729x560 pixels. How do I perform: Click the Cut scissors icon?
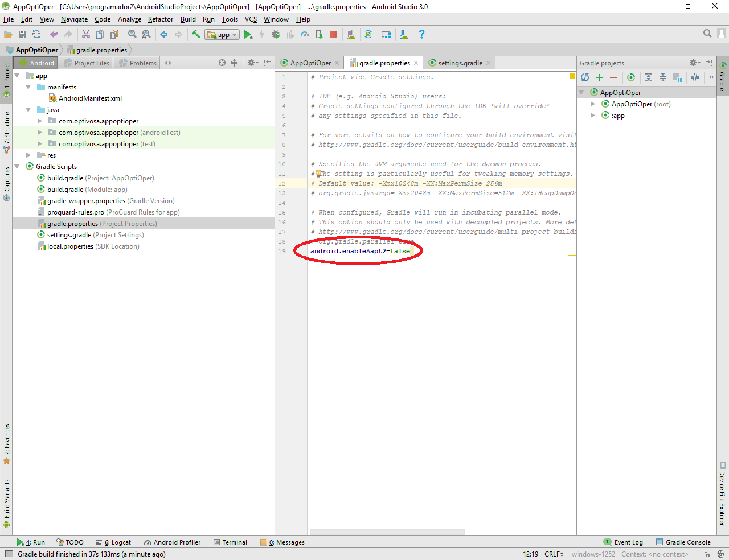coord(86,35)
